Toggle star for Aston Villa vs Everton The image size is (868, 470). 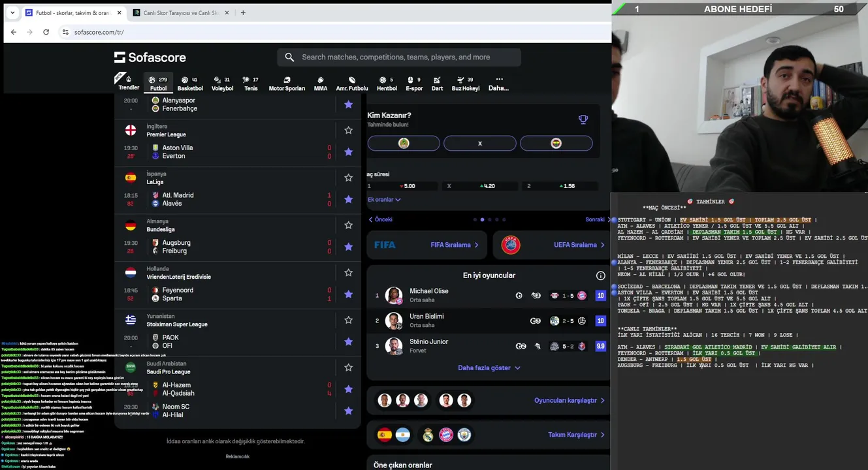click(x=348, y=152)
